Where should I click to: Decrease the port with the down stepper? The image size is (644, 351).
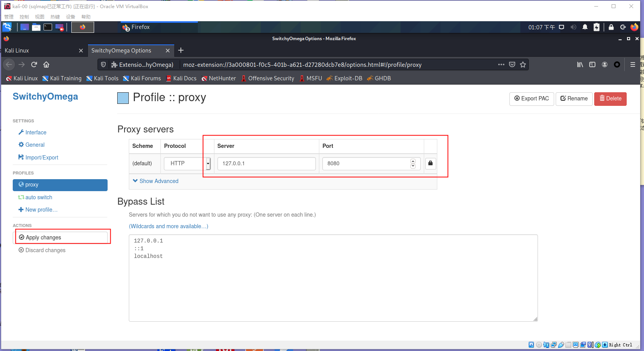413,166
